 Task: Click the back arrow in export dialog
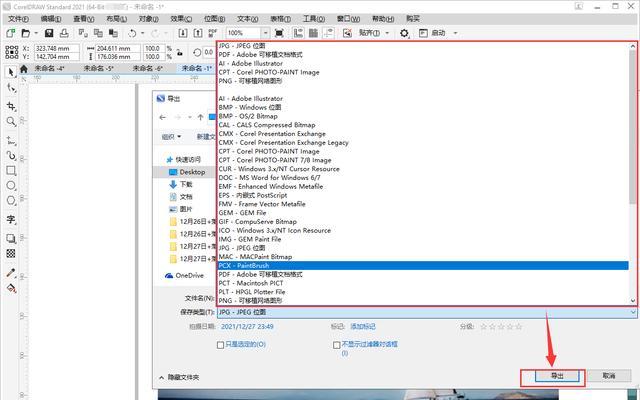(163, 118)
